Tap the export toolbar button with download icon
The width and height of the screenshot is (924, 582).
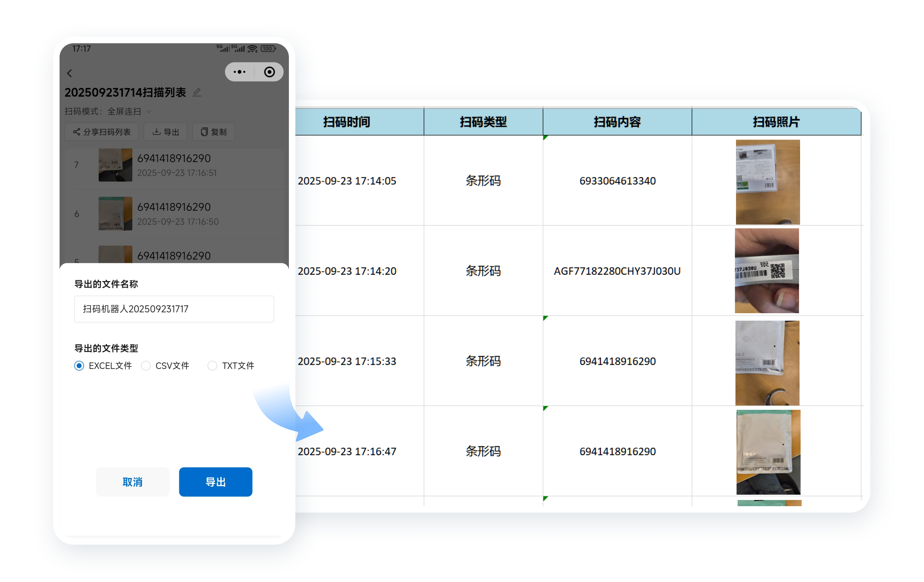click(x=166, y=132)
